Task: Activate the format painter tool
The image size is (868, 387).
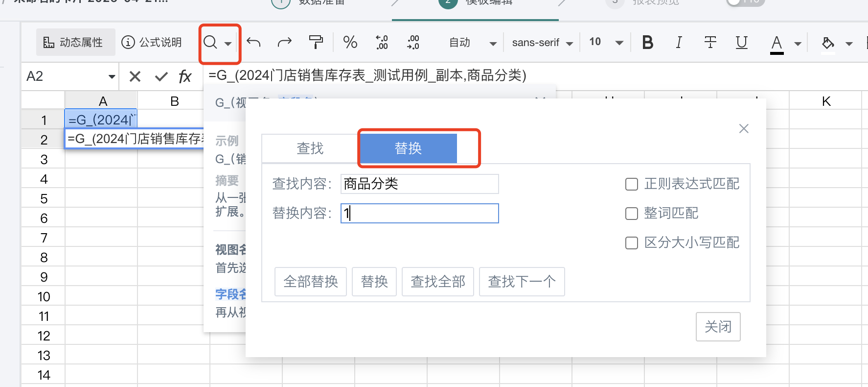Action: click(x=316, y=42)
